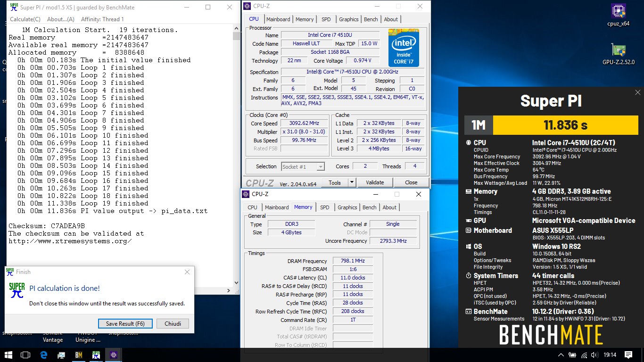The width and height of the screenshot is (644, 362).
Task: Open the Action Center notifications
Action: [628, 355]
